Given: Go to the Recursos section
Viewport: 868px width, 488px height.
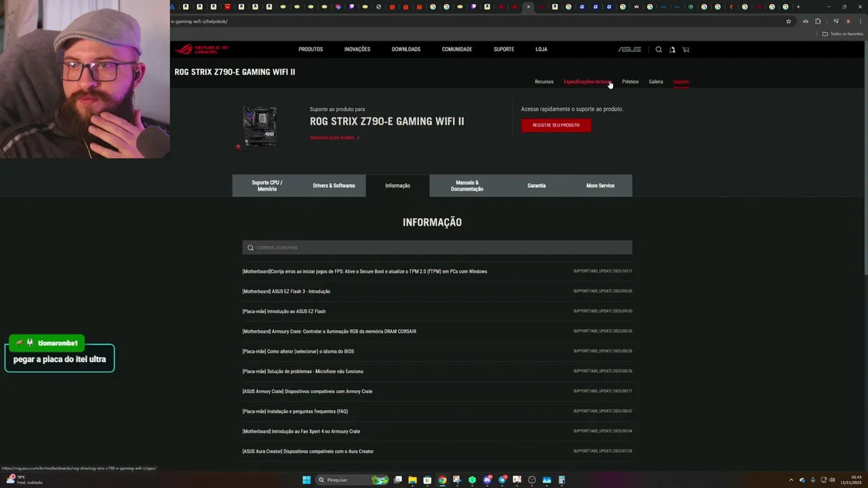Looking at the screenshot, I should click(x=544, y=82).
